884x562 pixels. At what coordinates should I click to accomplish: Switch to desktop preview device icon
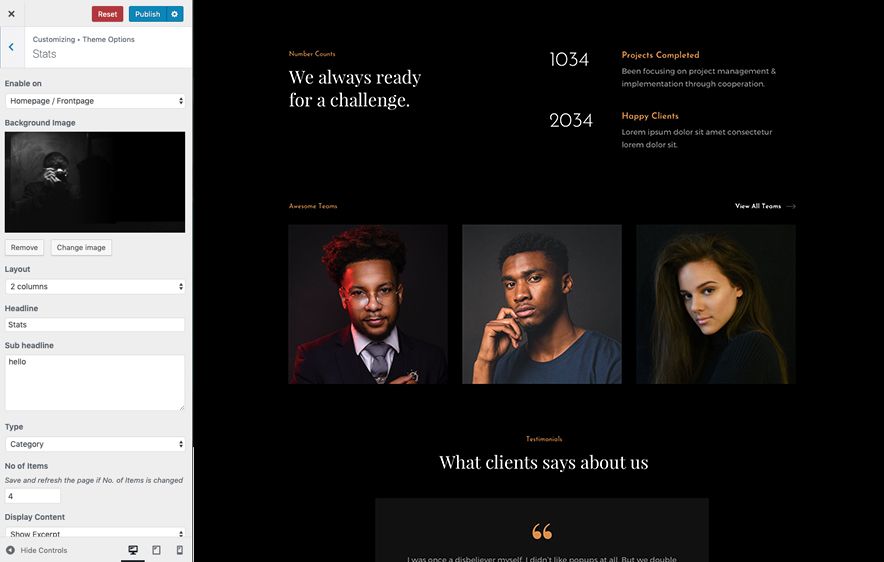coord(133,550)
